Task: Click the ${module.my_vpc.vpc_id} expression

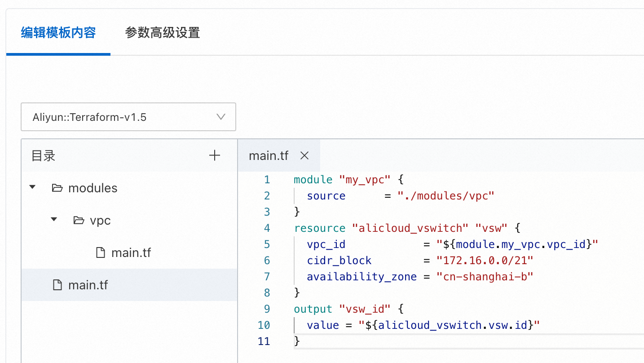Action: coord(517,244)
